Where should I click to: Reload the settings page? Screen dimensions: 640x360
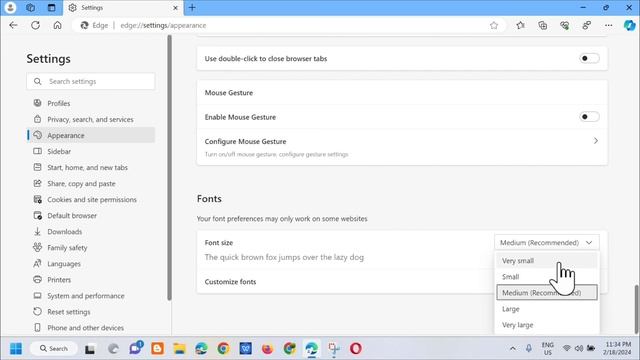tap(36, 25)
